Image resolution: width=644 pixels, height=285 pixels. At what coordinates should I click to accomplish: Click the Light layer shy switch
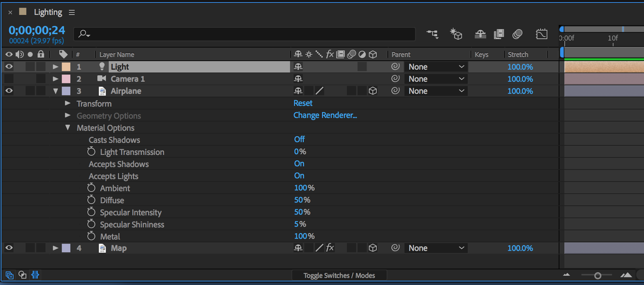(x=298, y=67)
